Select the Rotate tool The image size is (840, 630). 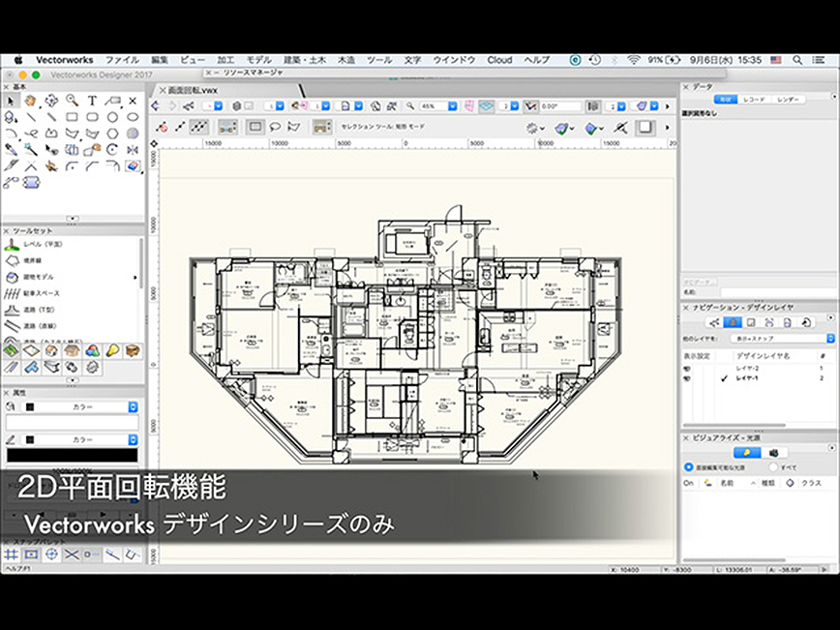(112, 149)
